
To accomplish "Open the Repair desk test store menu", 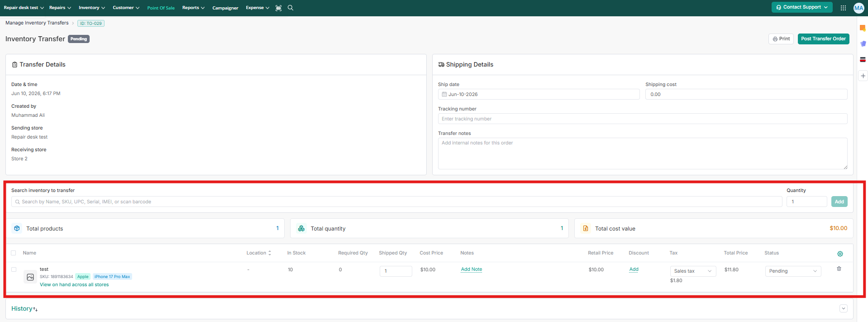I will 24,8.
